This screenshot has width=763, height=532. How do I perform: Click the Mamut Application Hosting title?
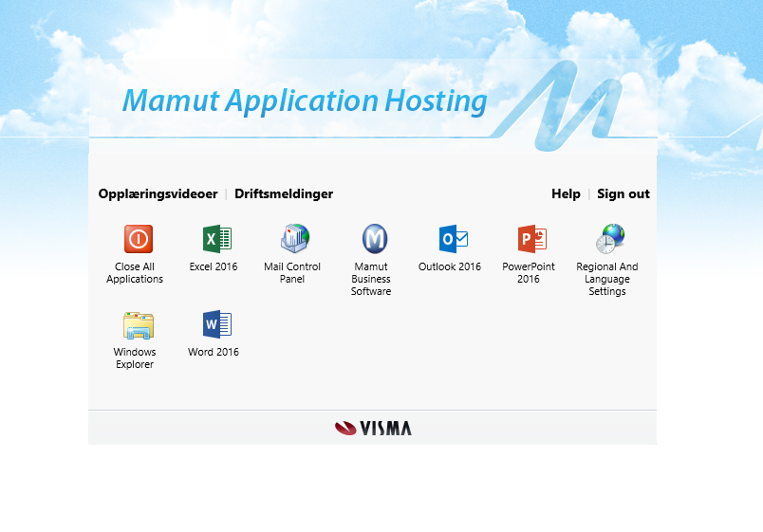305,101
